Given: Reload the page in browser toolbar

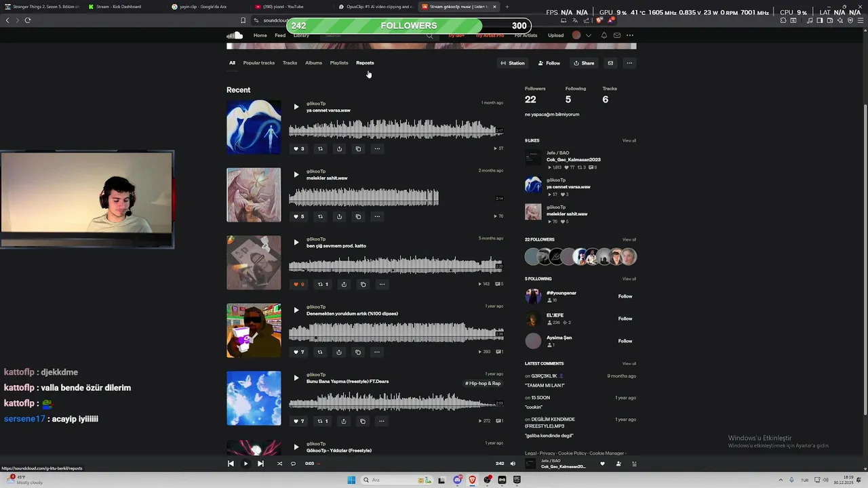Looking at the screenshot, I should (28, 20).
